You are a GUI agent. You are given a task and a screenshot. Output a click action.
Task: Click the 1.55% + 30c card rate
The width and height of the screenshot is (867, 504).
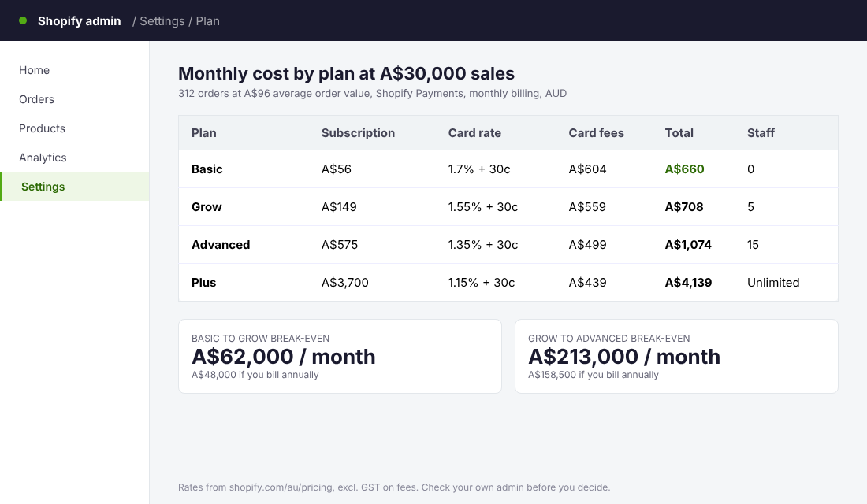(482, 206)
